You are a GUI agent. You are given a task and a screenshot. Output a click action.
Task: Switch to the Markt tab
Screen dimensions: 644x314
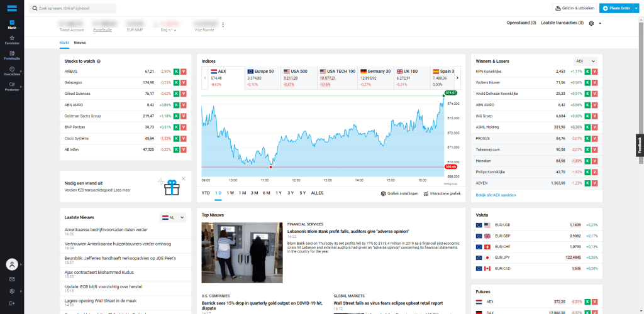[64, 43]
